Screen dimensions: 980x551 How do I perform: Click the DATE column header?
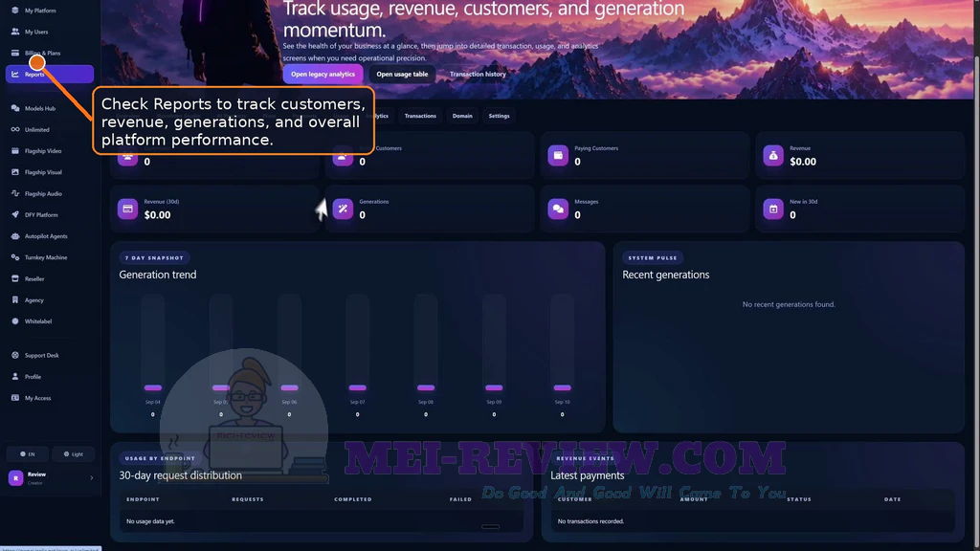pos(893,499)
